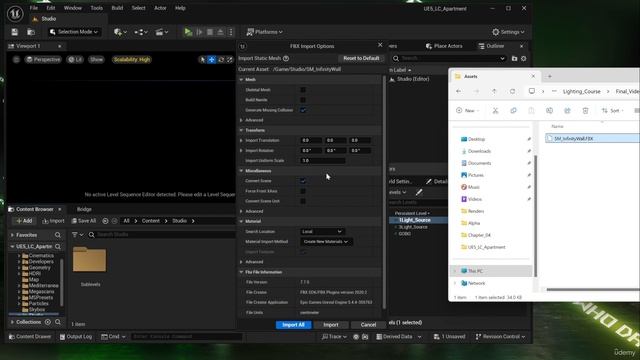Image resolution: width=640 pixels, height=360 pixels.
Task: Open the Output Log
Action: tap(76, 337)
